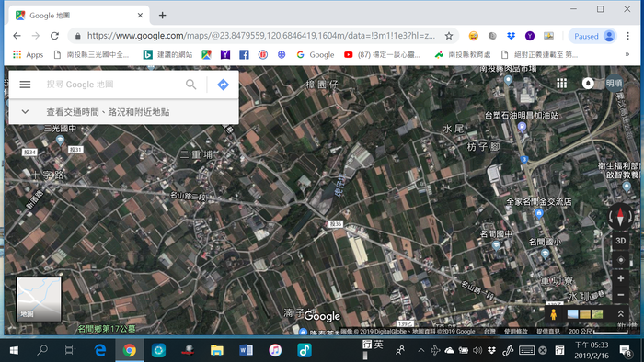The image size is (644, 362).
Task: Bookmark this page with the star
Action: click(x=449, y=36)
